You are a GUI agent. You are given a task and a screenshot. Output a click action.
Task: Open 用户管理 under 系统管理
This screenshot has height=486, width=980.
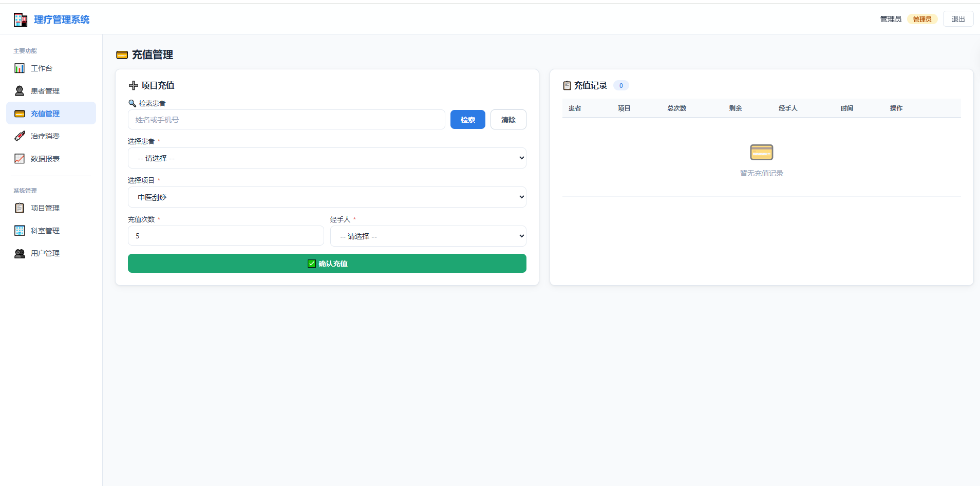(x=51, y=253)
